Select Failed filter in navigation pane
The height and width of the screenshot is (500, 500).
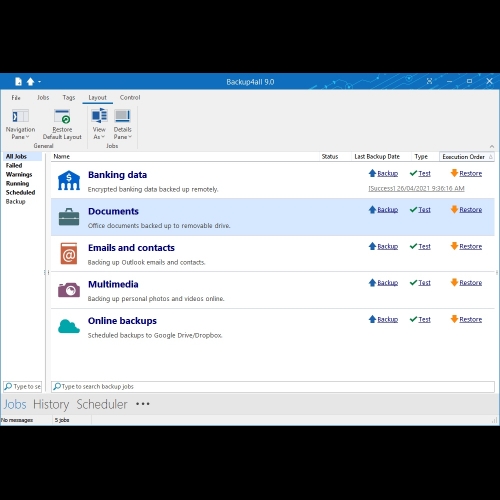pyautogui.click(x=14, y=165)
